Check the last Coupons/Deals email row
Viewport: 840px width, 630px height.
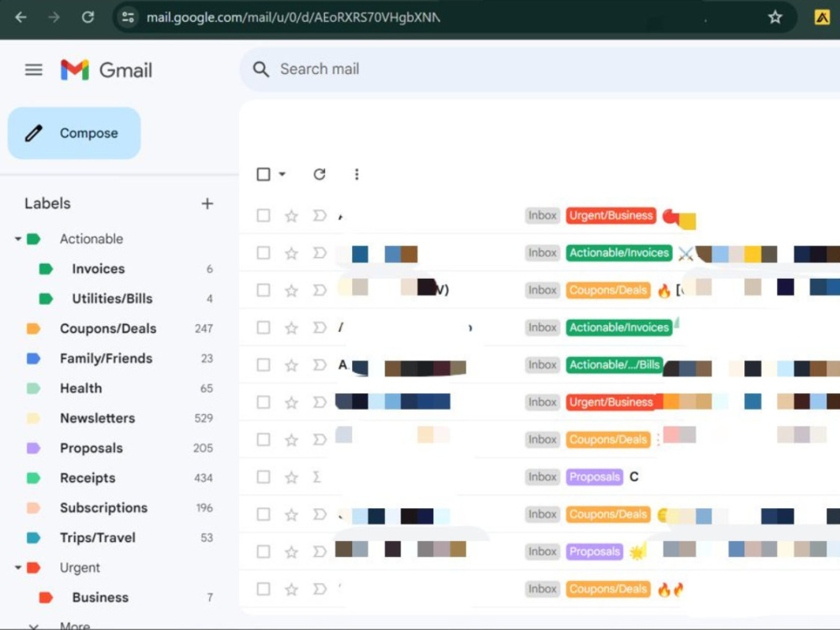pos(263,589)
